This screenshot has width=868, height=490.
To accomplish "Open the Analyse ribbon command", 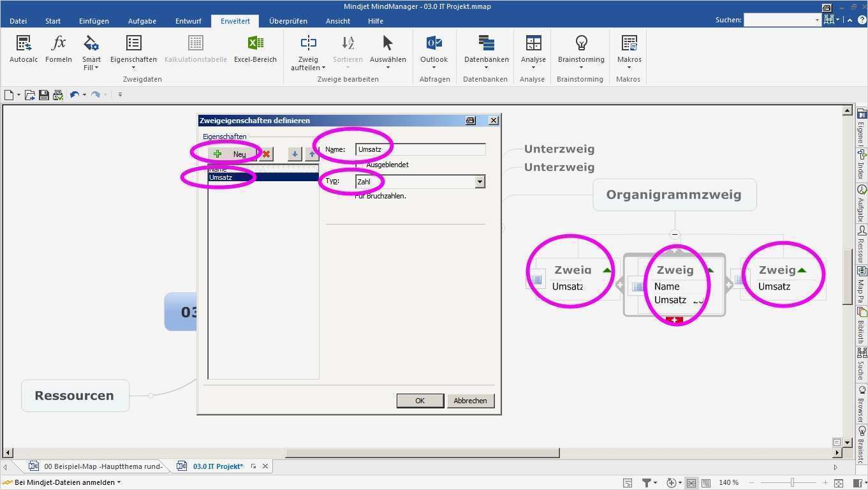I will tap(533, 53).
